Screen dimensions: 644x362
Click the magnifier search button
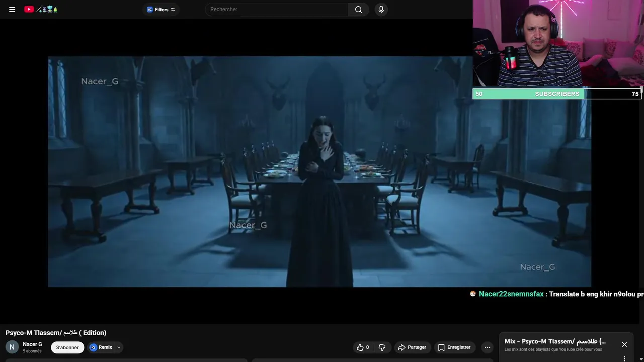click(x=358, y=9)
